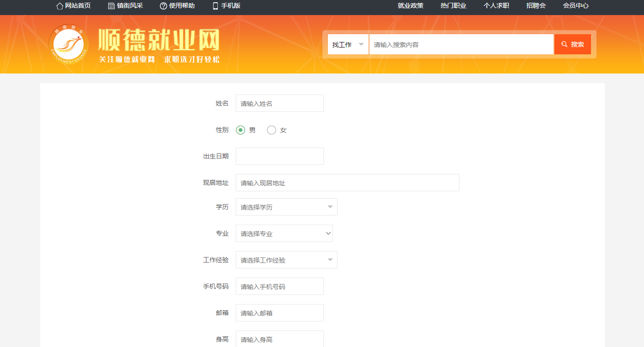Open the 招聘会 navigation link
The height and width of the screenshot is (347, 644).
pos(536,6)
